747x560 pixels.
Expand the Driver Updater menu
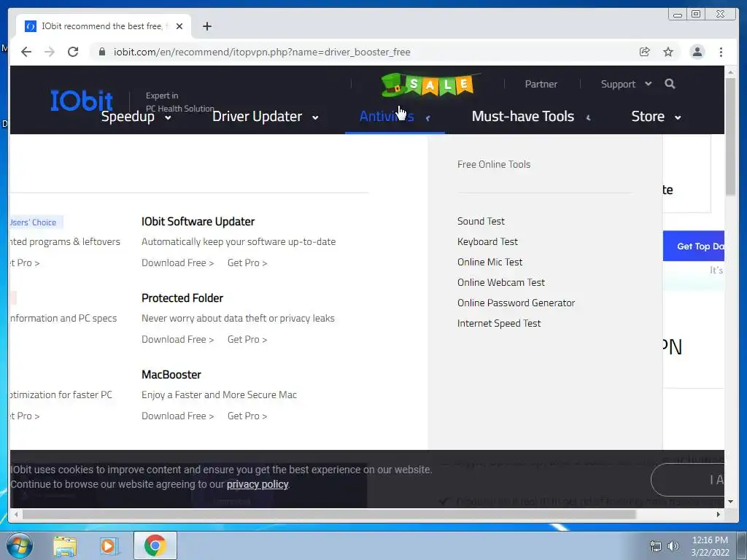[266, 117]
